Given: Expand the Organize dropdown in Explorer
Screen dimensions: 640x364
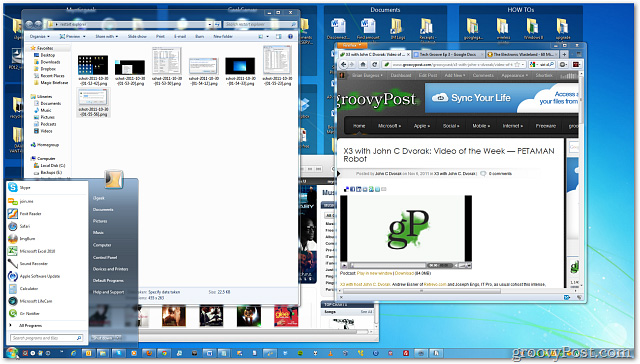Looking at the screenshot, I should coord(40,36).
